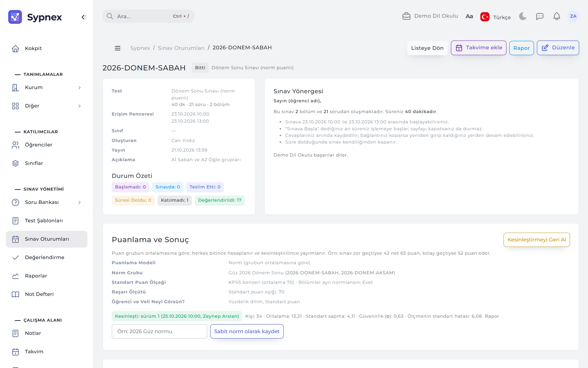This screenshot has width=588, height=368.
Task: Expand the Diğer menu chevron
Action: (79, 106)
